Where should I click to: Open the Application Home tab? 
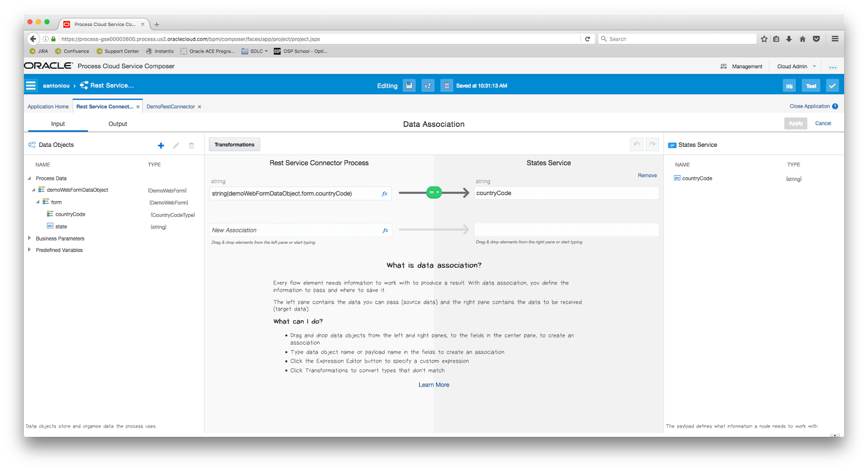(x=48, y=107)
